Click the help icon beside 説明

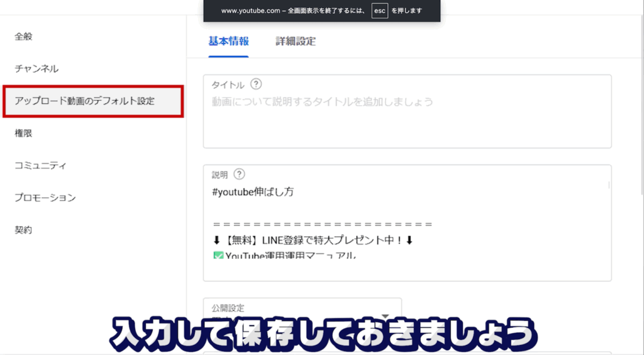239,174
